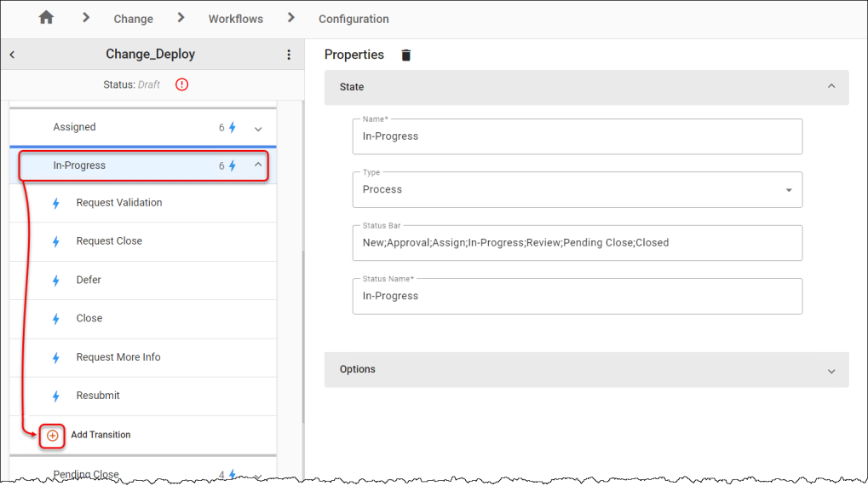Open the Change_Deploy three-dot menu
The width and height of the screenshot is (868, 486).
click(x=289, y=55)
